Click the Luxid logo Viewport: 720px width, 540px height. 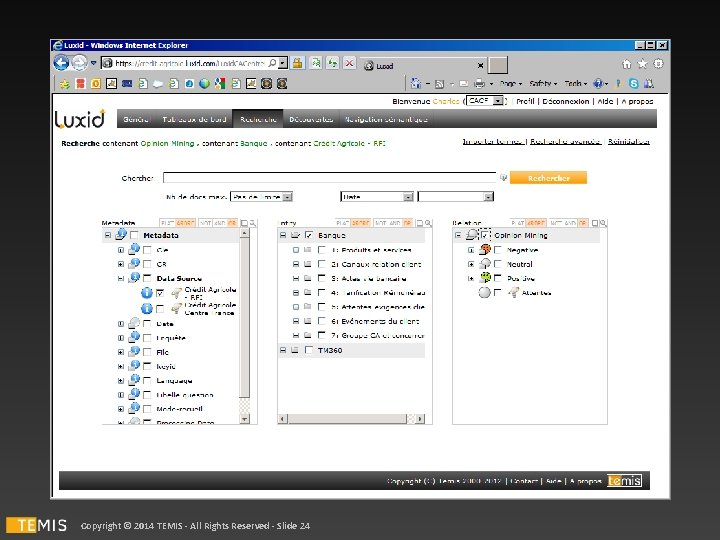tap(80, 119)
